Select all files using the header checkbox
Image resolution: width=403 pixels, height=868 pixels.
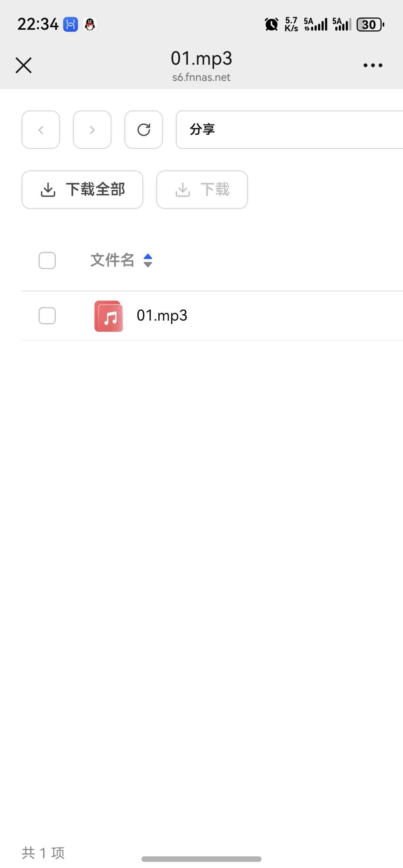47,260
